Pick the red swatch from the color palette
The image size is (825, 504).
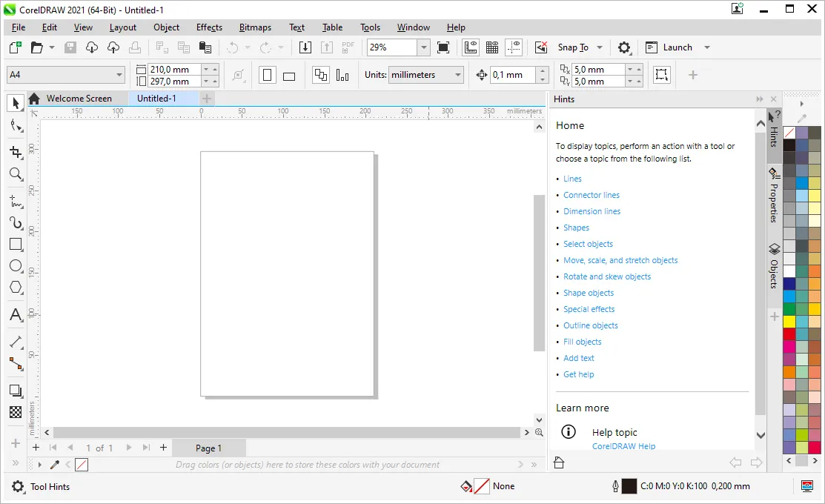click(789, 335)
